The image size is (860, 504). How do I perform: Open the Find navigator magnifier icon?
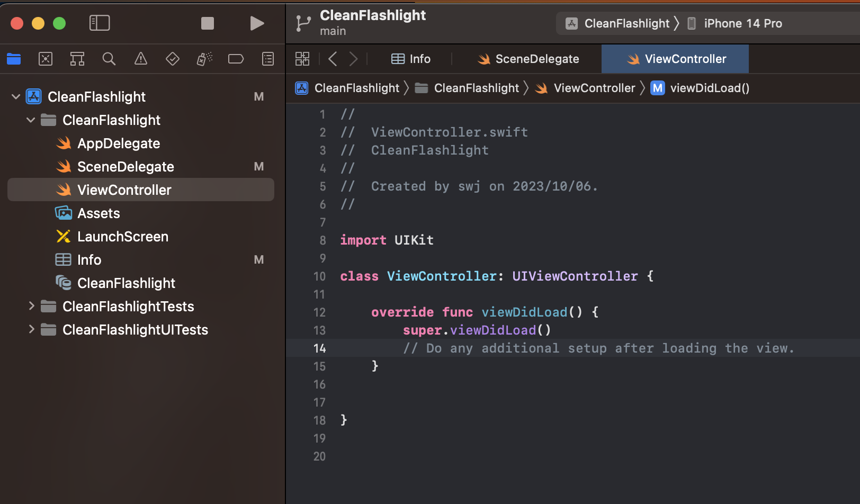coord(109,59)
